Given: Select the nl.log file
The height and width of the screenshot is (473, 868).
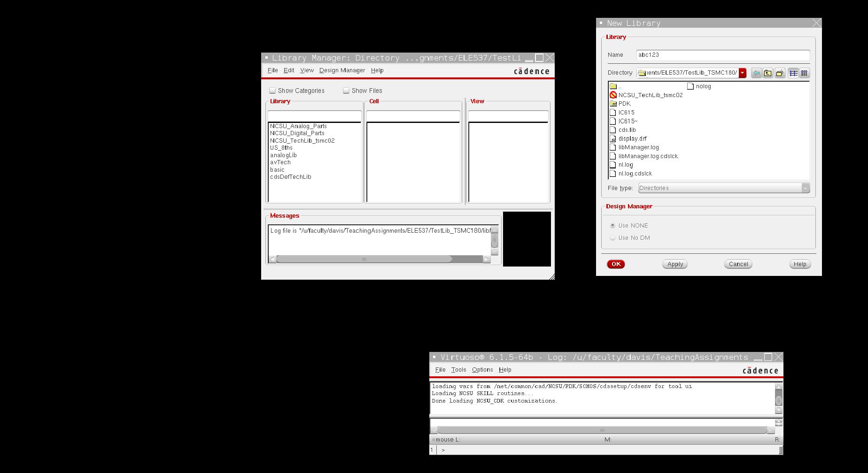Looking at the screenshot, I should point(621,165).
